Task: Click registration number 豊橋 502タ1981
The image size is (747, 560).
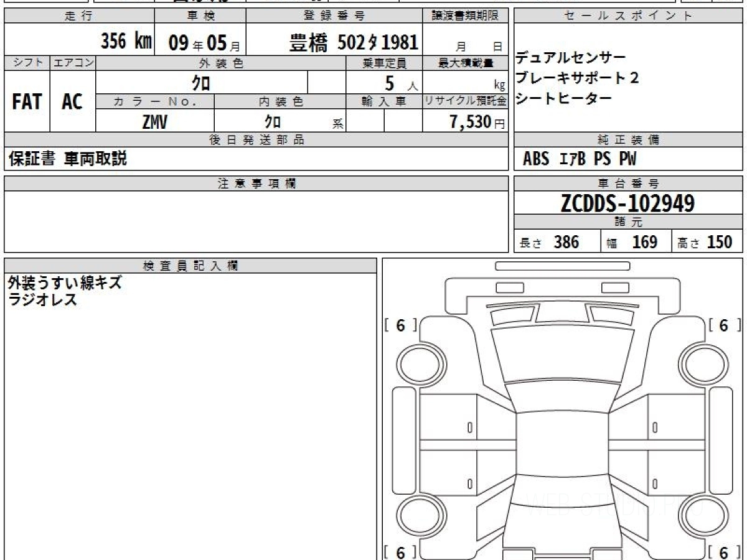Action: coord(354,42)
